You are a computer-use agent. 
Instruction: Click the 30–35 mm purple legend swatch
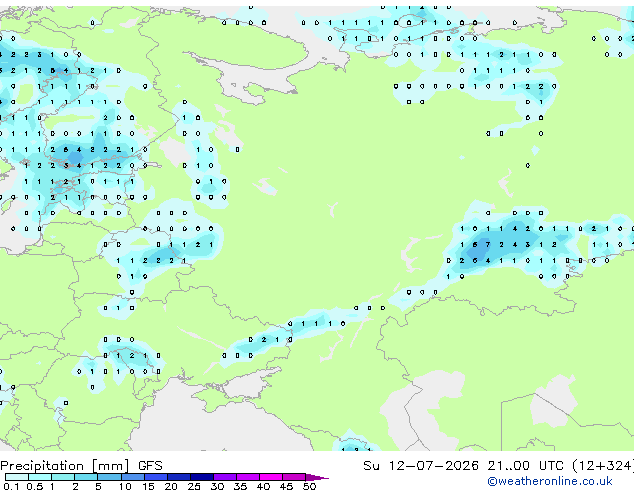[224, 477]
